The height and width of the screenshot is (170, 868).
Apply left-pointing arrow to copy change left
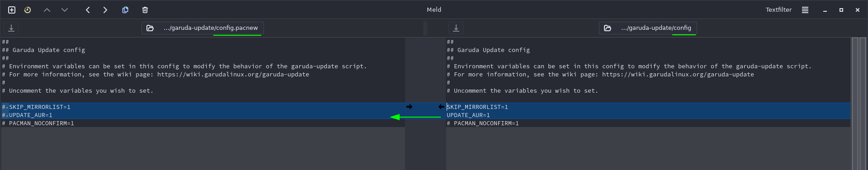pos(441,107)
